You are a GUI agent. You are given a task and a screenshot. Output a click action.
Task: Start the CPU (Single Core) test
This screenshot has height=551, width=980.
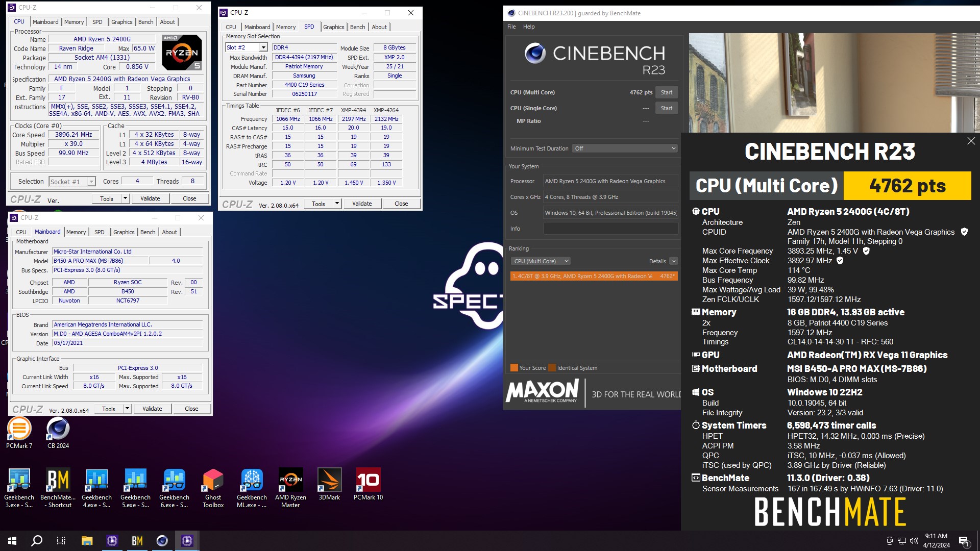tap(667, 108)
